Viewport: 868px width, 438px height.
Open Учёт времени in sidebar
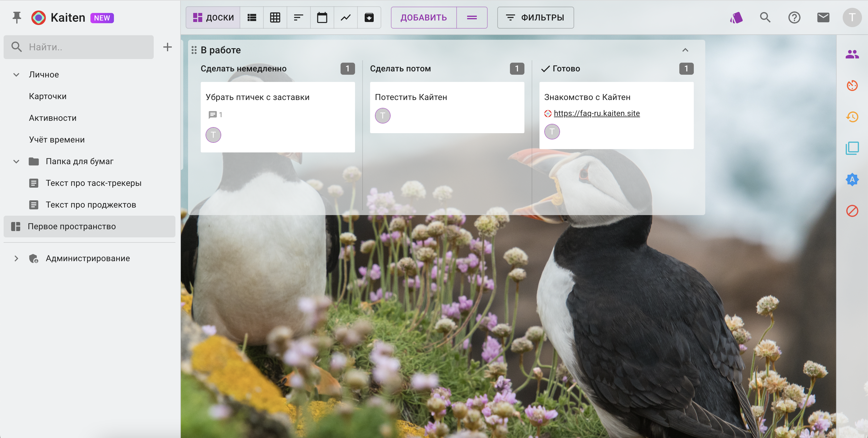(57, 140)
